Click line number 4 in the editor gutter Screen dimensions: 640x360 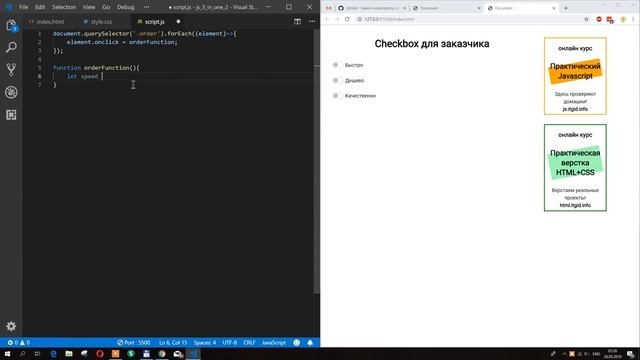39,59
